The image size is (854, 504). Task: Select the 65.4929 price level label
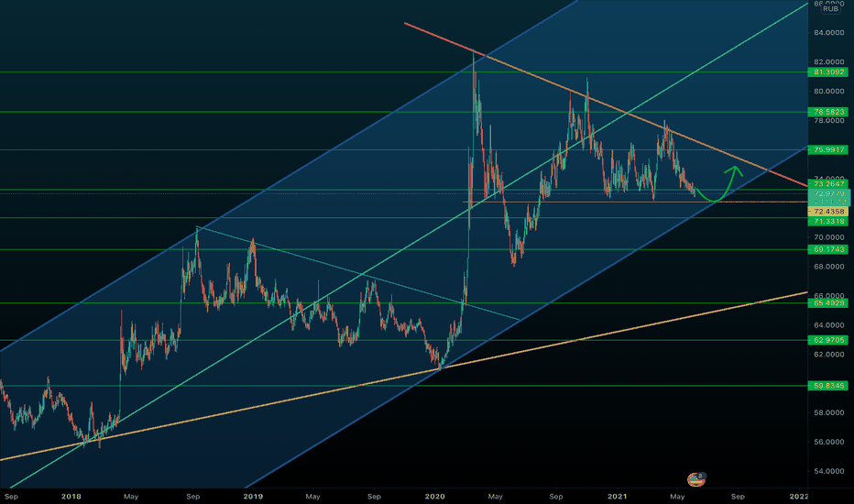(x=828, y=303)
